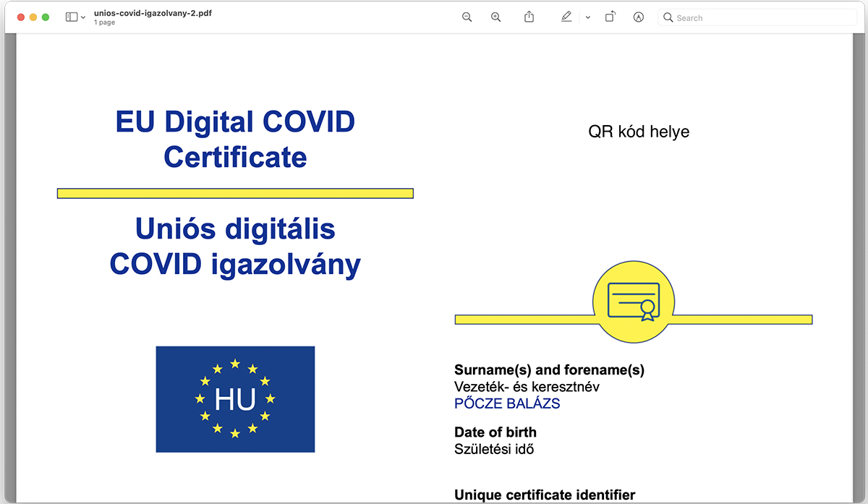This screenshot has height=504, width=868.
Task: Click the '1 page' subtitle text
Action: tap(104, 22)
